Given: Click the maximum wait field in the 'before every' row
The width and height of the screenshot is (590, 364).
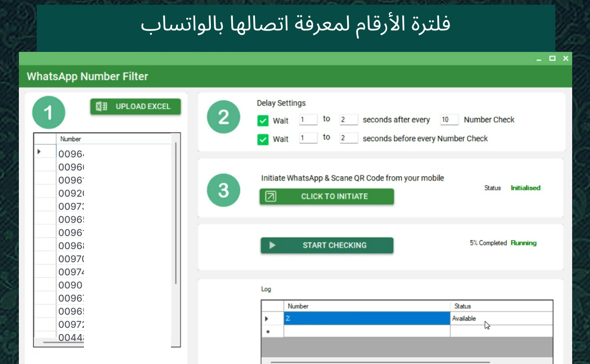Looking at the screenshot, I should click(x=348, y=138).
